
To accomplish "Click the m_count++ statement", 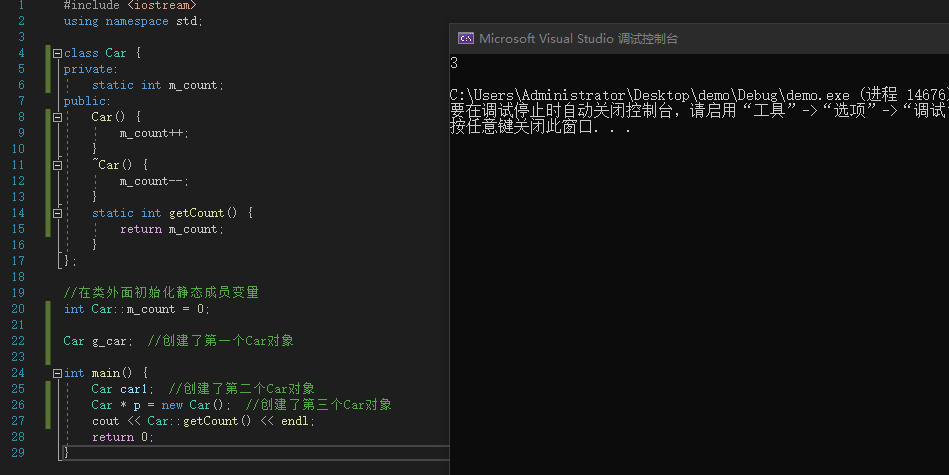I will click(154, 133).
